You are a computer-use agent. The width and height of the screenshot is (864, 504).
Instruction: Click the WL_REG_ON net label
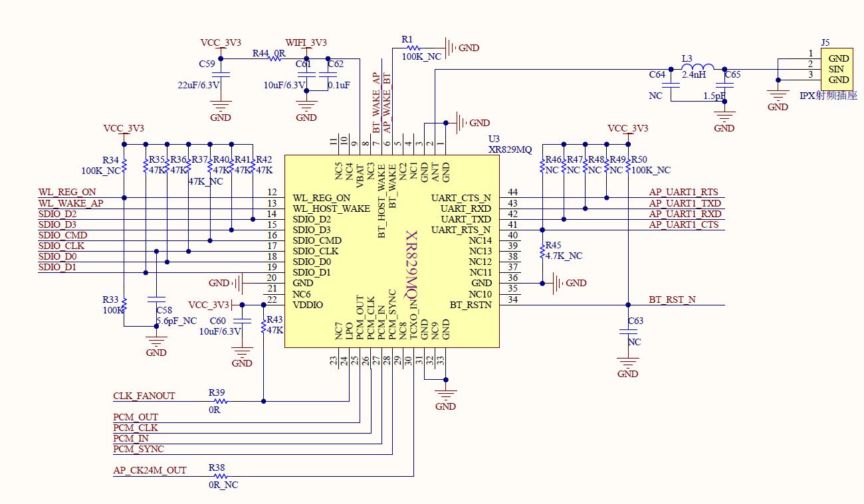pos(67,193)
